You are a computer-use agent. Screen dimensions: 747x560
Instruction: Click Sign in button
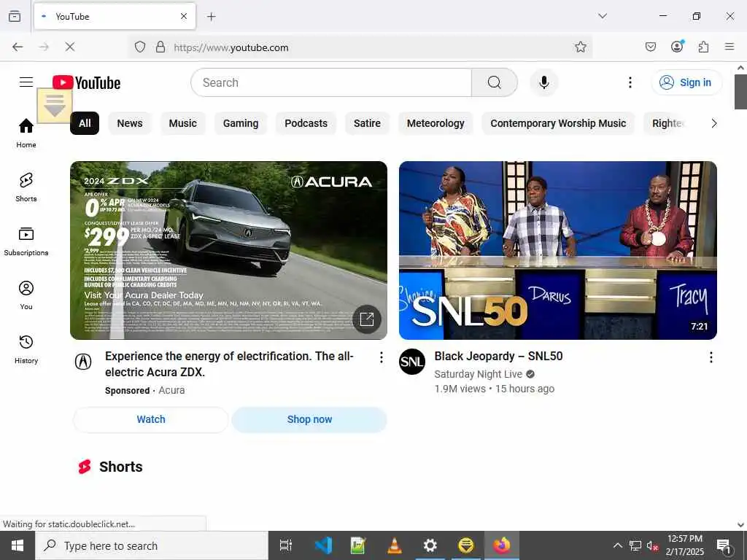point(686,82)
